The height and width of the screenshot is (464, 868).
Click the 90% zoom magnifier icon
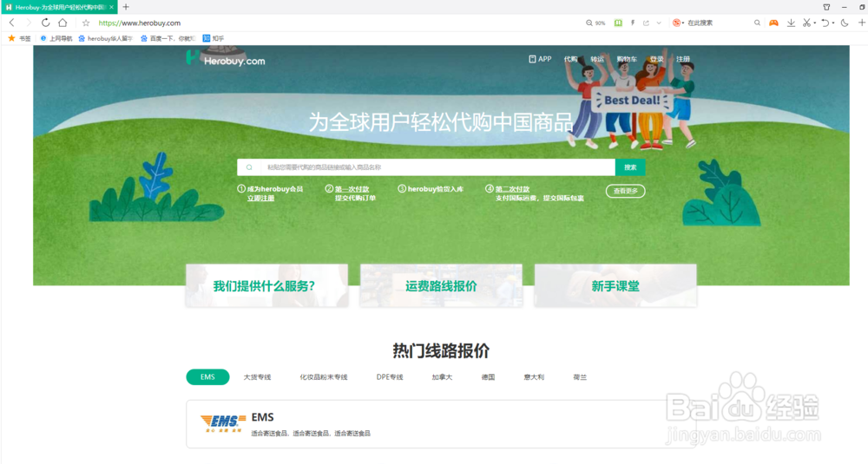[589, 23]
